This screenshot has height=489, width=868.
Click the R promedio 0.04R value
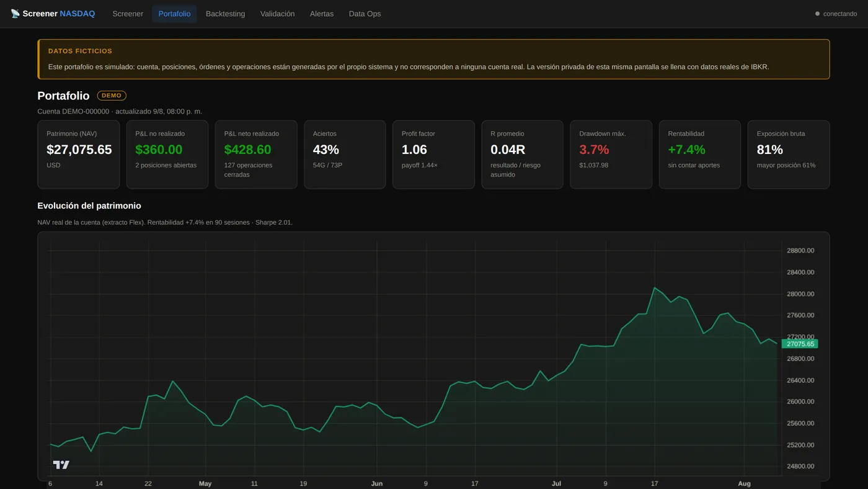[x=508, y=150]
